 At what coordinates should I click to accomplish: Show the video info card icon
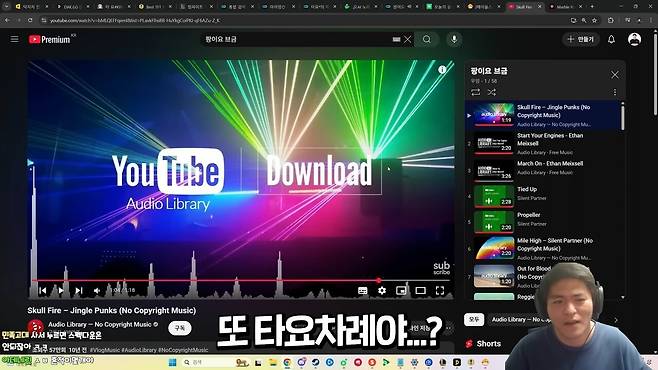click(442, 70)
